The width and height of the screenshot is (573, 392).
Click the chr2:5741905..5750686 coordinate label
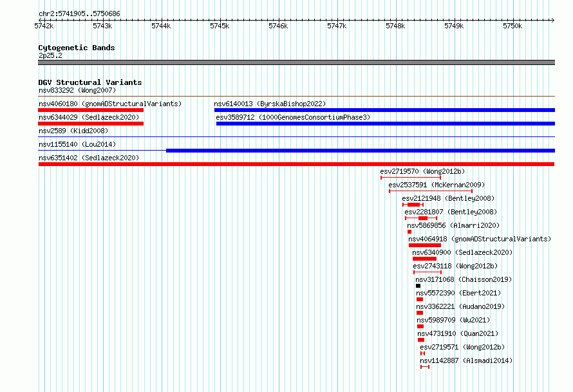coord(79,14)
